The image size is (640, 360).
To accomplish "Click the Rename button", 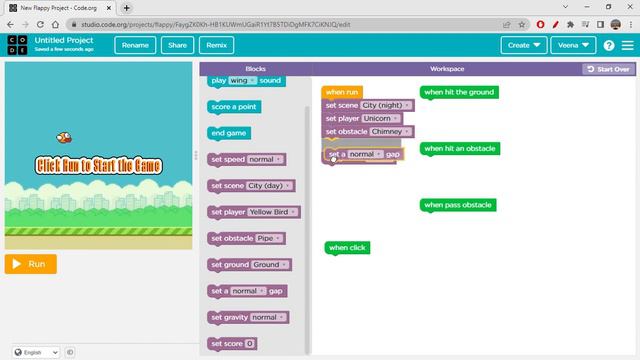I will [x=135, y=45].
